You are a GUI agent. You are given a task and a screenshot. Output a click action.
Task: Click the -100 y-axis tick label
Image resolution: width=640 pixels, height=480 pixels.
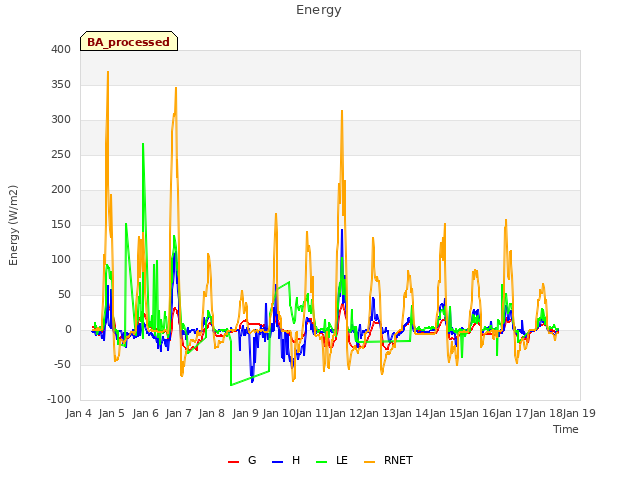pos(59,400)
